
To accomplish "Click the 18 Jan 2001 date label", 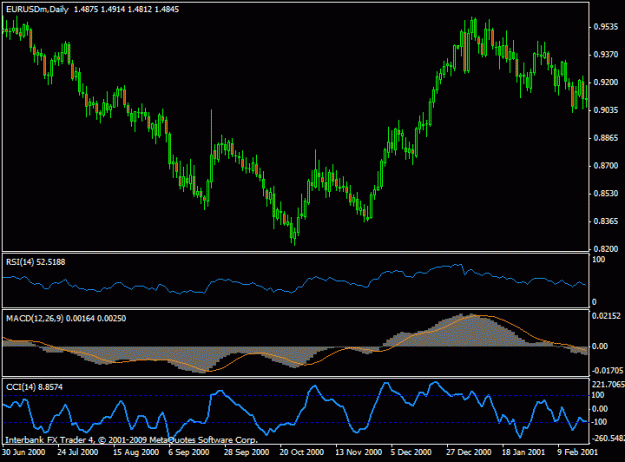I will click(523, 452).
